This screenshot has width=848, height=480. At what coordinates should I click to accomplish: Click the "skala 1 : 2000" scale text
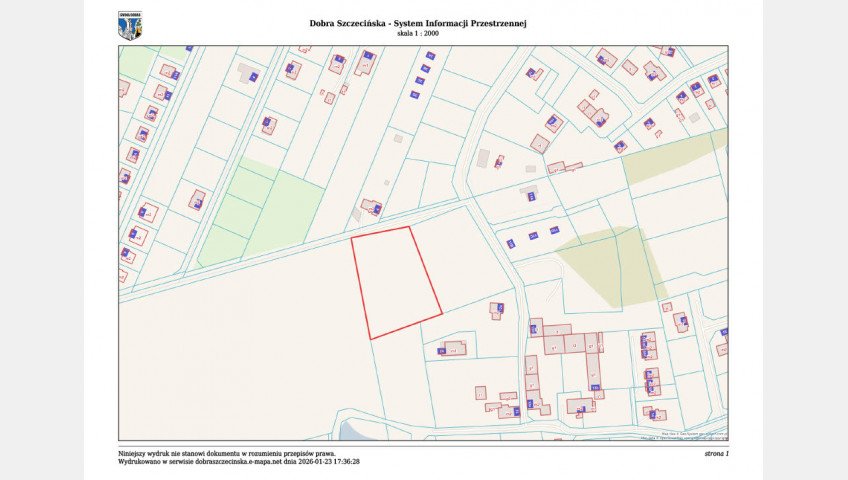(418, 34)
